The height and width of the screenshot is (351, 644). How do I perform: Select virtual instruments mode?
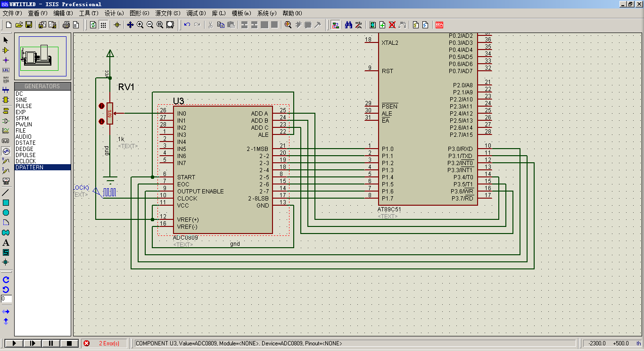[x=6, y=181]
